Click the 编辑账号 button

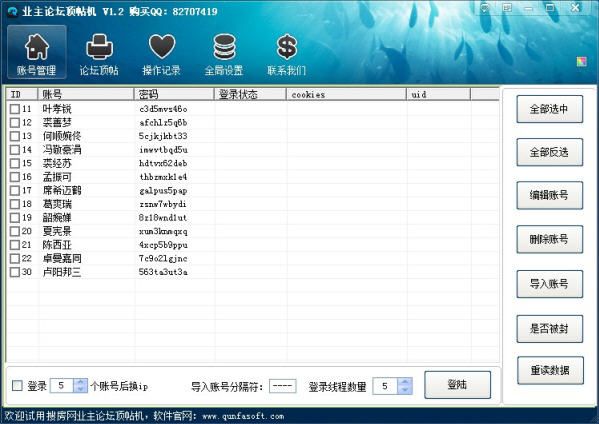549,196
